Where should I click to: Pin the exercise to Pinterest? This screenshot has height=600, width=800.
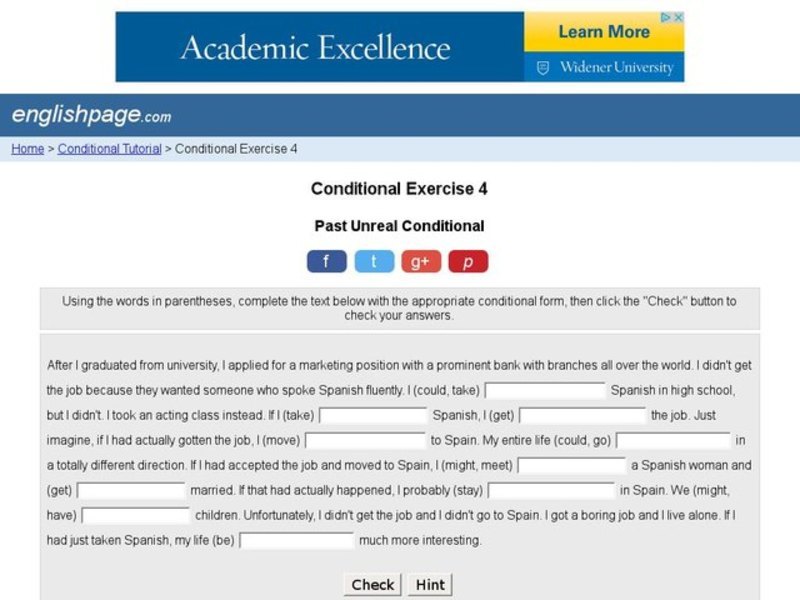coord(469,260)
